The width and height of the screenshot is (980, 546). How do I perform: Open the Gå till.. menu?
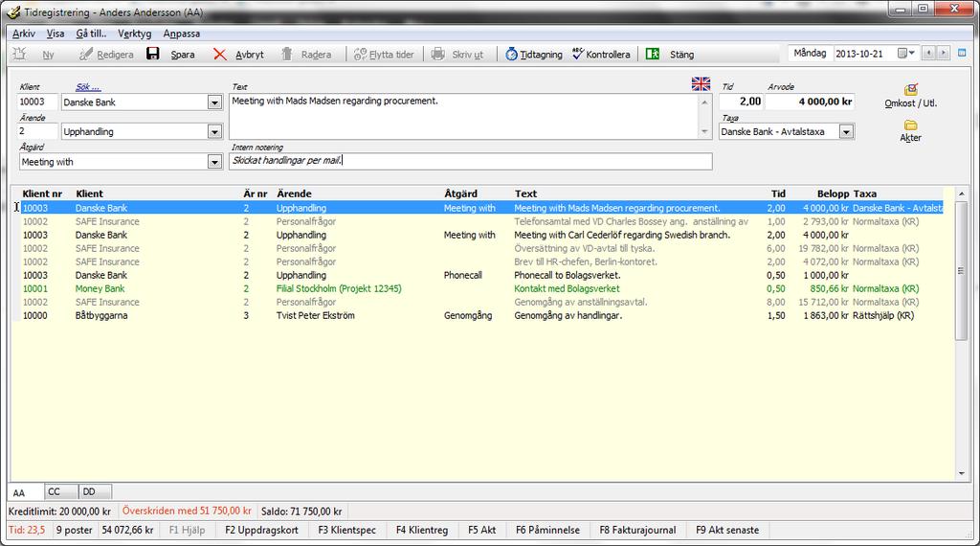91,34
